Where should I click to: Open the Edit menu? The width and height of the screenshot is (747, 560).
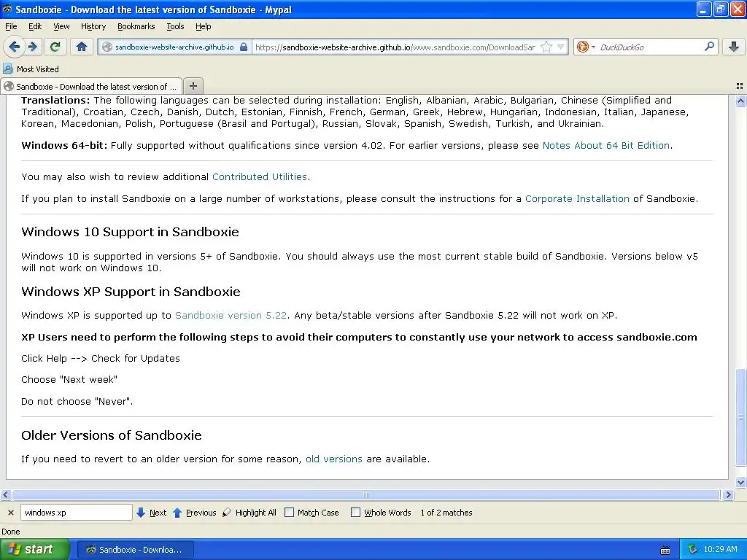point(35,27)
